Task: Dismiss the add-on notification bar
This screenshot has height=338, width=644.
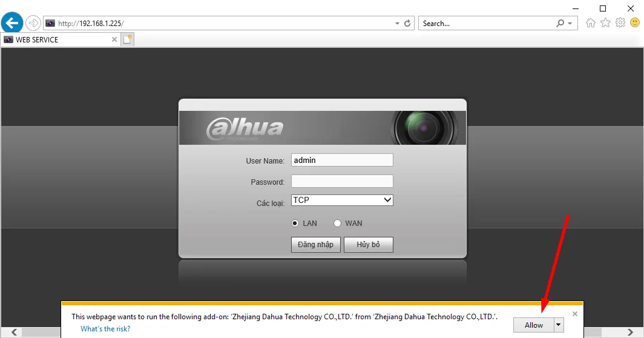Action: (x=575, y=314)
